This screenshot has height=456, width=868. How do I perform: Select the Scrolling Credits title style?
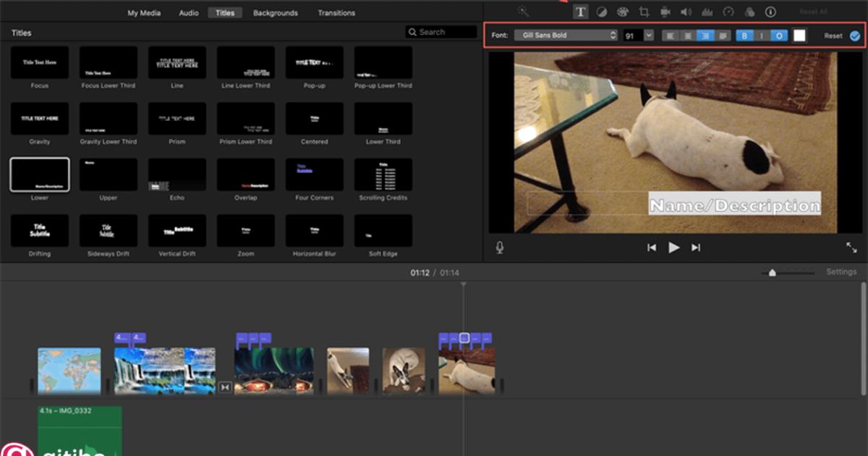pos(382,174)
